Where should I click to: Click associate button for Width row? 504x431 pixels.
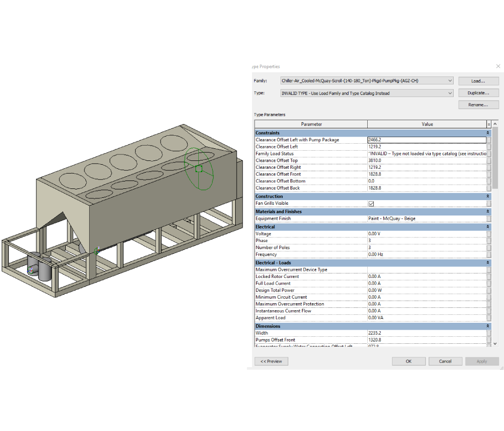click(489, 333)
